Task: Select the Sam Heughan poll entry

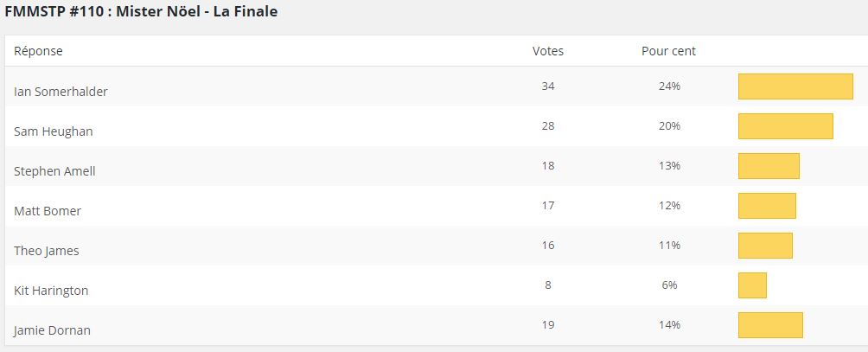Action: coord(54,131)
